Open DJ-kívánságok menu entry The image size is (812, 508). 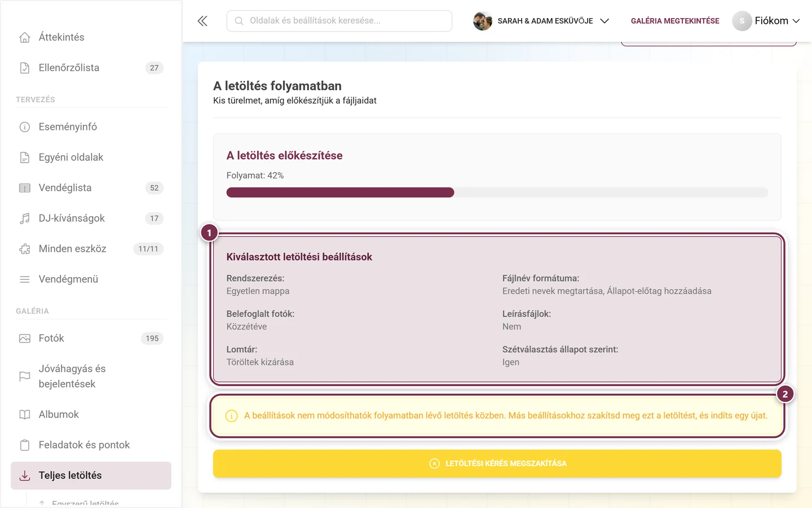click(91, 218)
